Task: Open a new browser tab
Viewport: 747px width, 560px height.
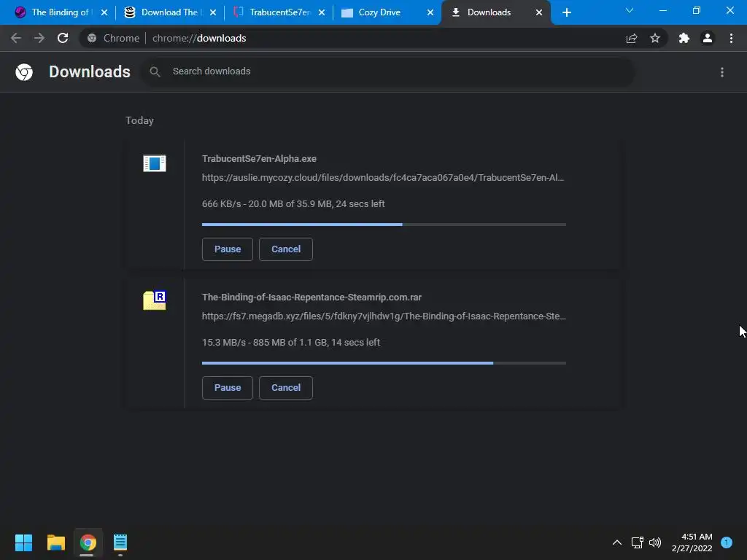Action: [x=566, y=12]
